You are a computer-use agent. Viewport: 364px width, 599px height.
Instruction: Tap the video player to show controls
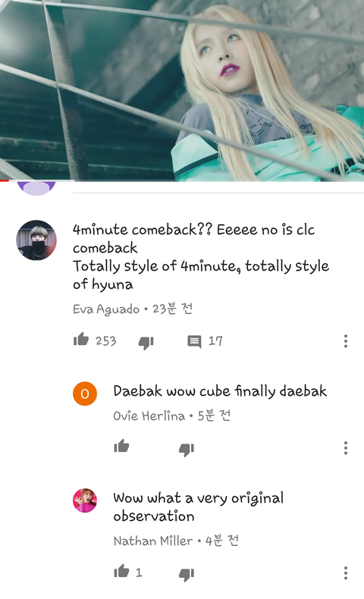coord(182,89)
